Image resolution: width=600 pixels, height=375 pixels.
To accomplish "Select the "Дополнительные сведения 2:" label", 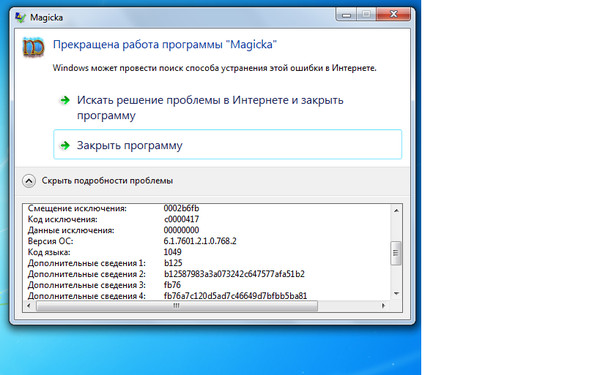I will tap(86, 274).
